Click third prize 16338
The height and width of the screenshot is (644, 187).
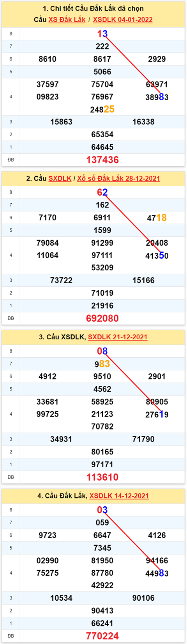143,122
